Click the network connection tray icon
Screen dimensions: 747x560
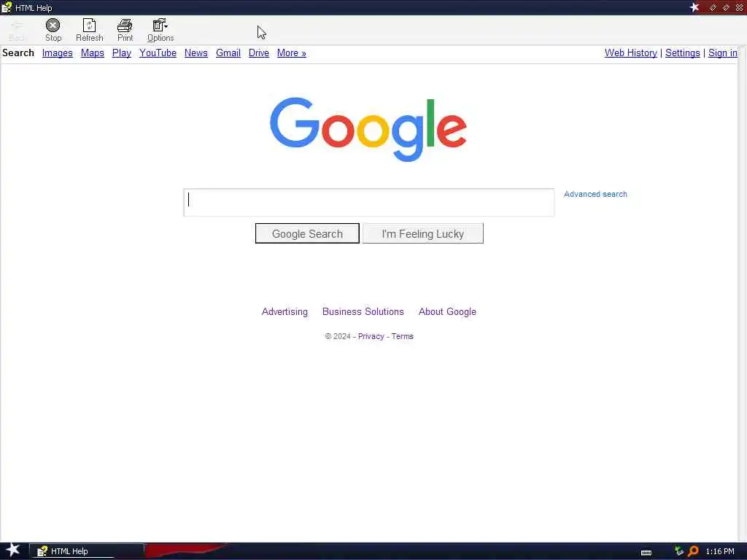coord(679,551)
